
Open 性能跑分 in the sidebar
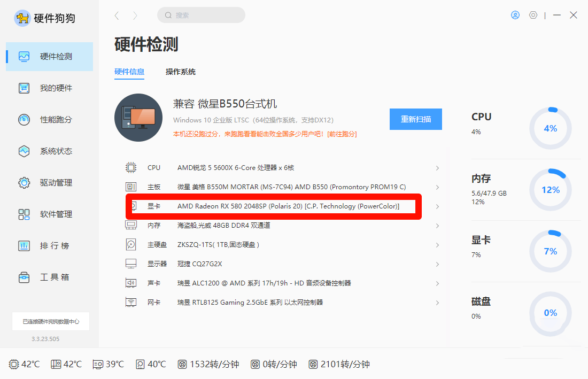50,120
